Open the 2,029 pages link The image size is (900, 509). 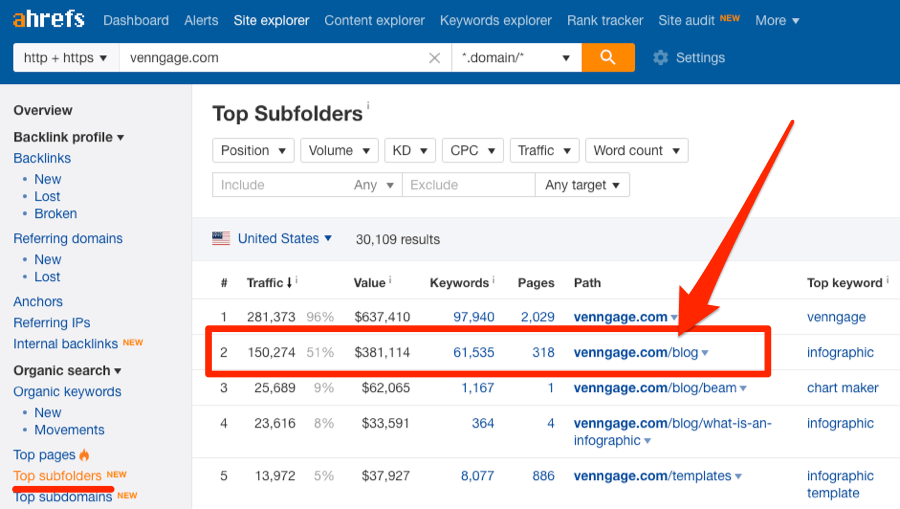(x=538, y=317)
